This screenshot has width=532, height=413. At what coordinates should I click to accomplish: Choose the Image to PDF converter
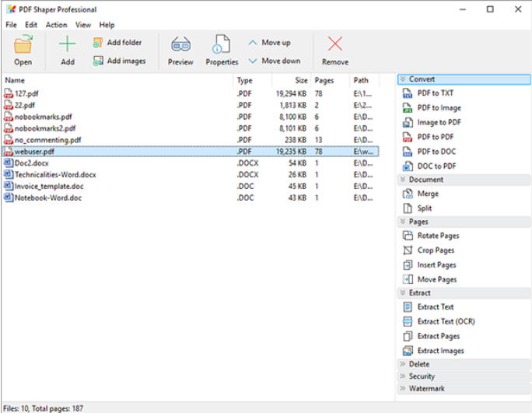click(x=439, y=122)
